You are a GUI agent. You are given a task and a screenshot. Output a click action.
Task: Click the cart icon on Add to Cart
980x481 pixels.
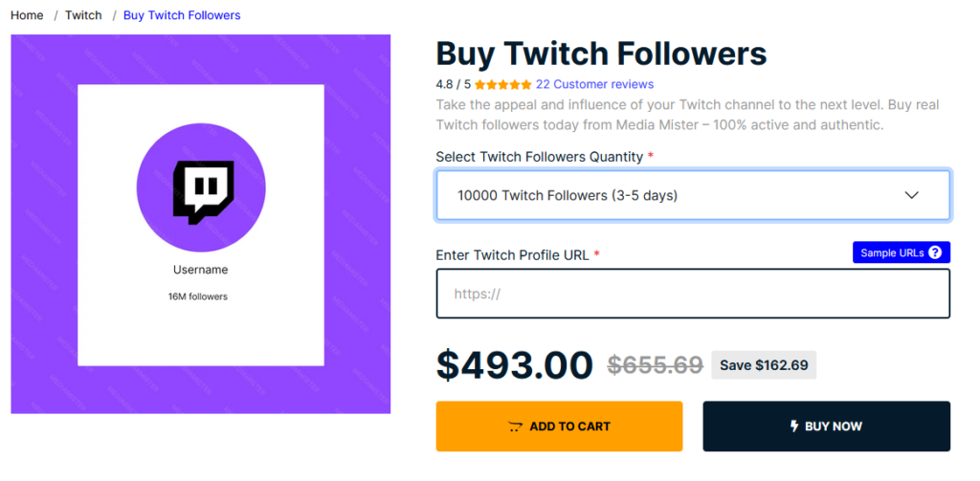click(x=515, y=426)
